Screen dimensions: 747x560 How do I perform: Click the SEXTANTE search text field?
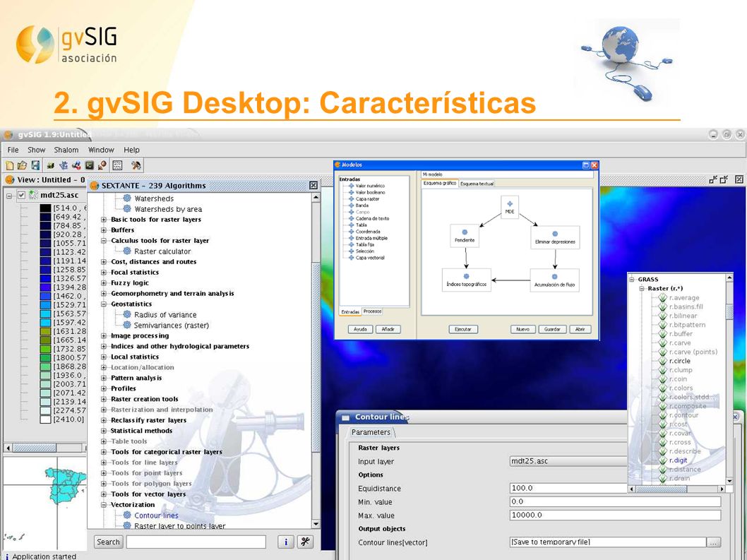(x=196, y=542)
